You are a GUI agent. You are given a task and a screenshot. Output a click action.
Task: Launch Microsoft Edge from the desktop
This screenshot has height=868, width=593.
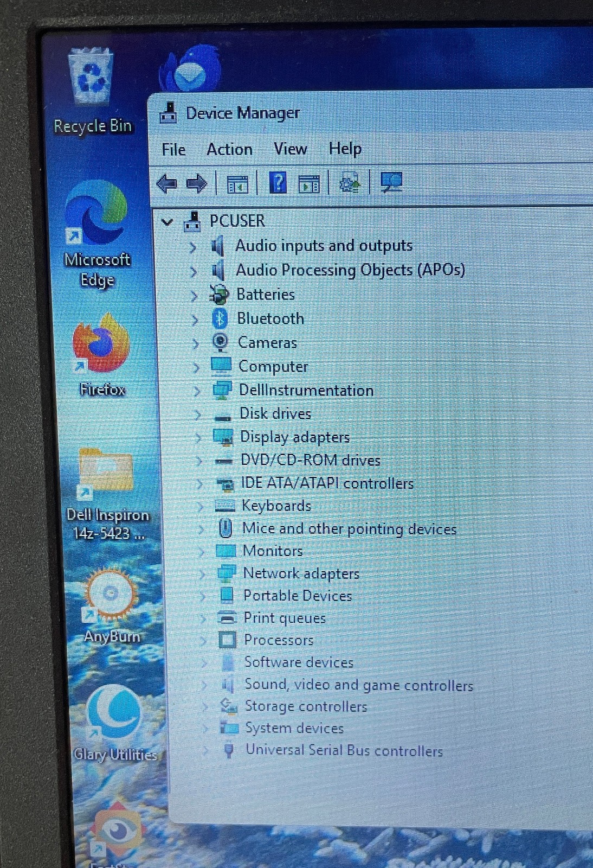point(97,233)
